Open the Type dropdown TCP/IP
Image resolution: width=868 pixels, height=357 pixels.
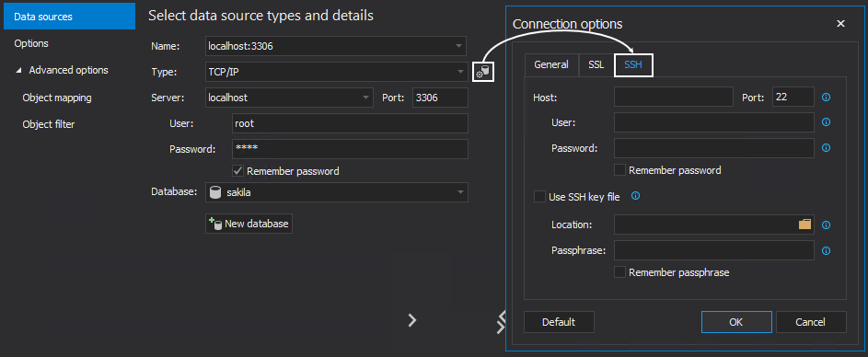[460, 72]
